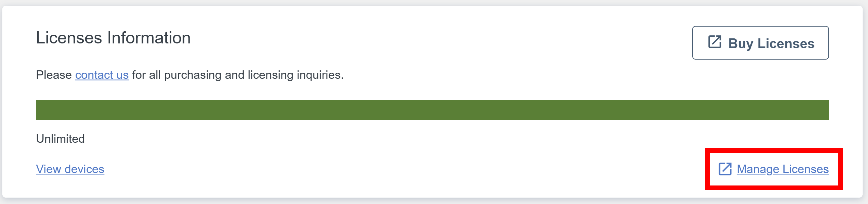
Task: Click the word us in contact us
Action: click(x=122, y=75)
